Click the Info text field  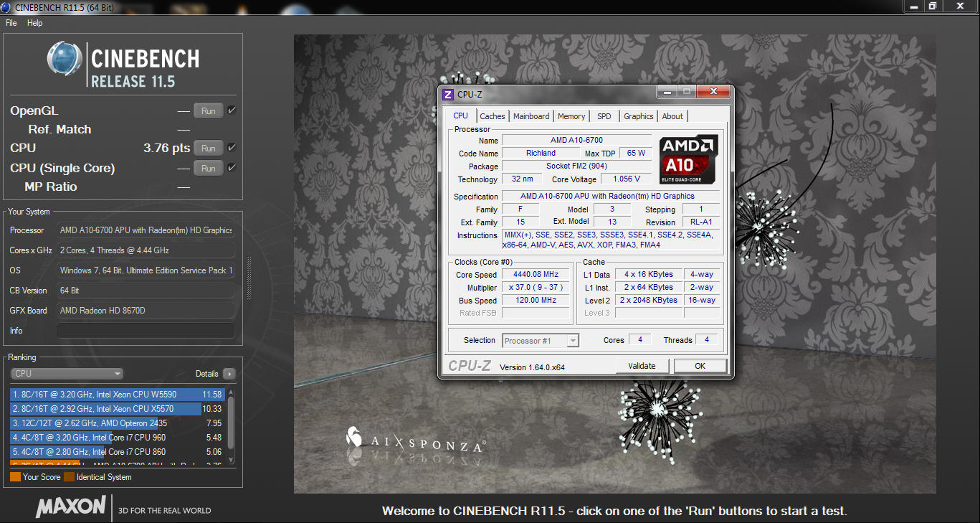(146, 331)
